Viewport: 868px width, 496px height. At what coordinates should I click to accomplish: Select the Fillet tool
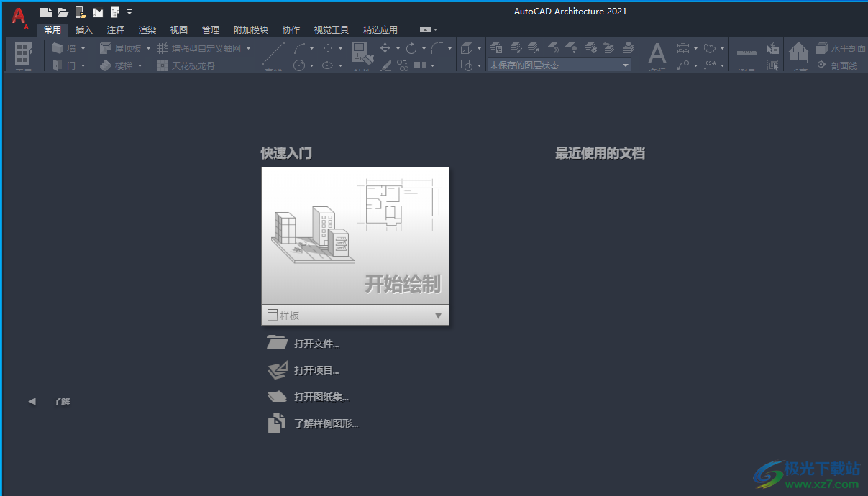pos(437,48)
